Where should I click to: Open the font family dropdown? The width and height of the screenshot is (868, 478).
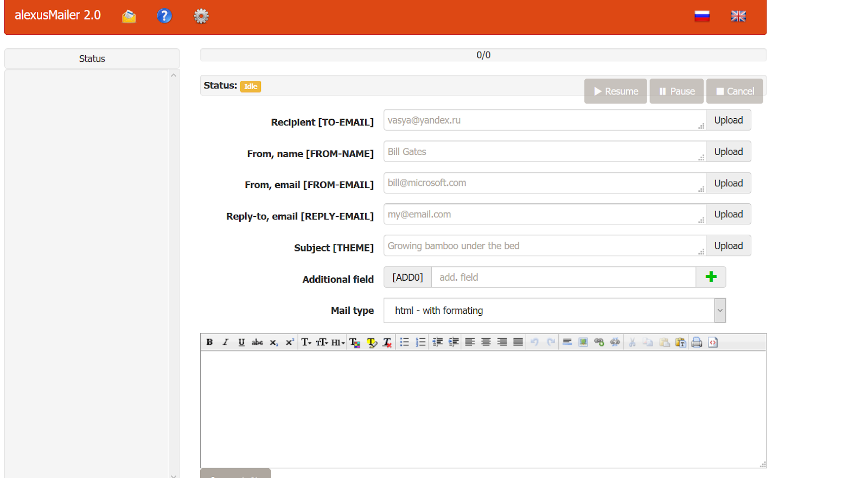click(x=307, y=342)
